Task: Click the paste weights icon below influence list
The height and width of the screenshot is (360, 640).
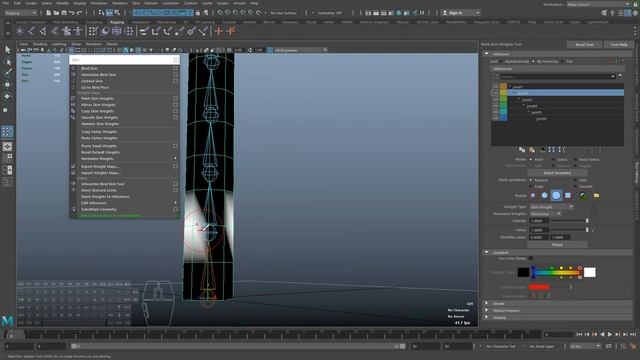Action: (x=532, y=150)
